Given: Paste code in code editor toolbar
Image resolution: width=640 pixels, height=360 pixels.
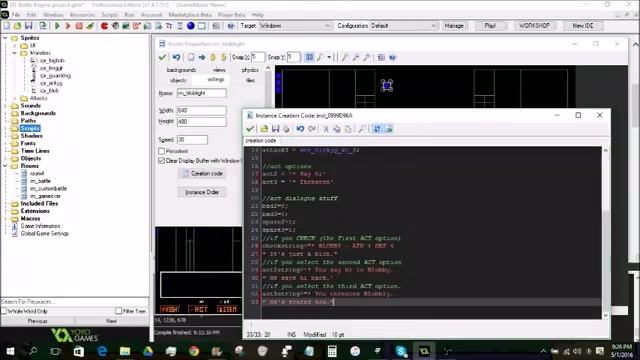Looking at the screenshot, I should (348, 129).
